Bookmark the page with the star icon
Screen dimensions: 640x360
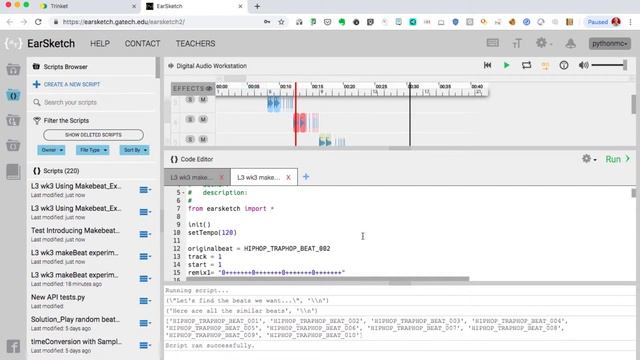[x=281, y=22]
